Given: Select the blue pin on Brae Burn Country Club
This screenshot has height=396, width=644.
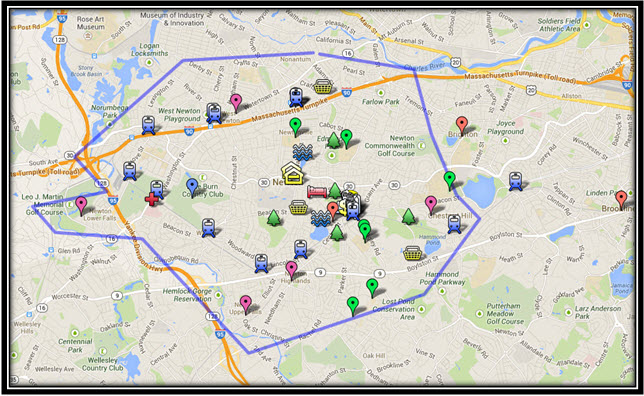Looking at the screenshot, I should click(x=192, y=188).
